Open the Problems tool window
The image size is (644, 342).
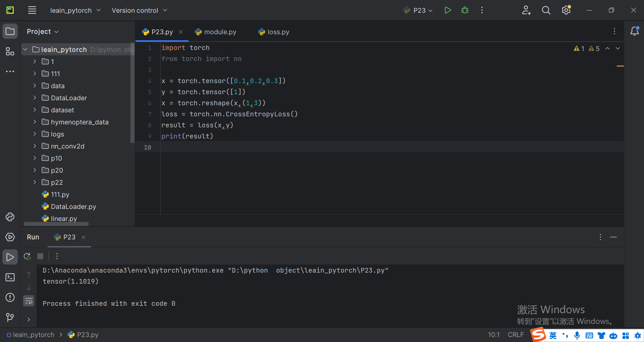[x=10, y=297]
